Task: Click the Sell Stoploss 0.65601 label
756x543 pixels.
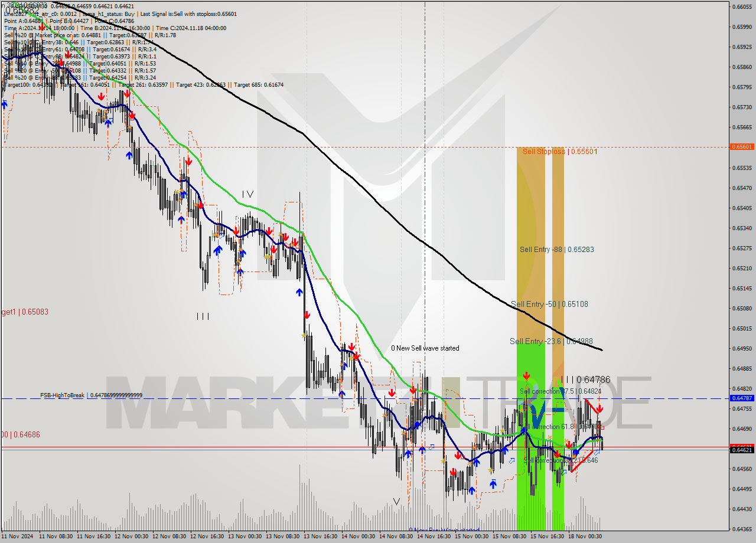Action: [559, 152]
